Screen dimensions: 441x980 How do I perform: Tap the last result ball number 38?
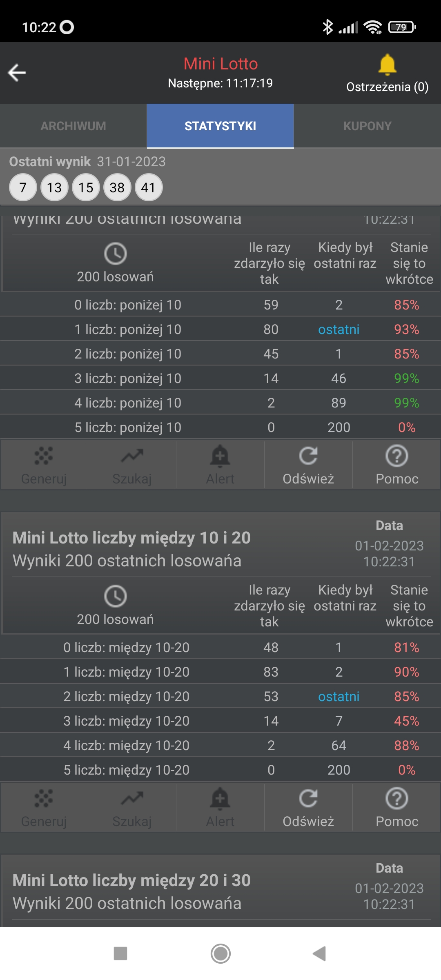(117, 187)
